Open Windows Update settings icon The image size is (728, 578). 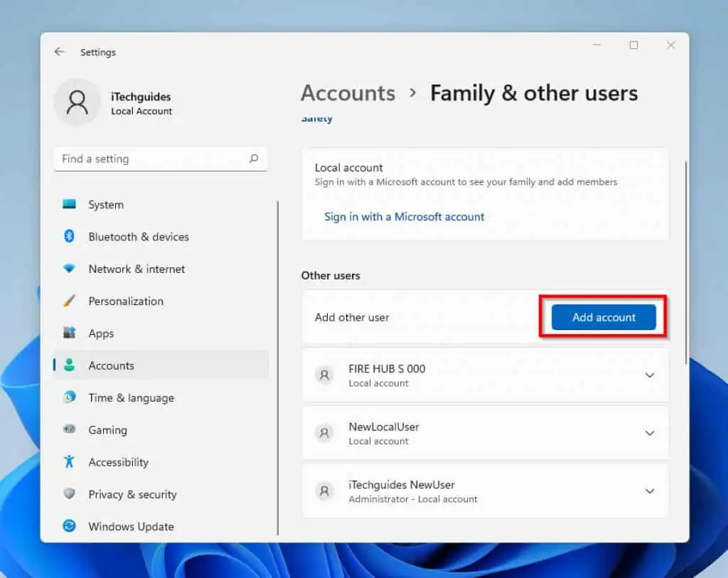pyautogui.click(x=69, y=527)
